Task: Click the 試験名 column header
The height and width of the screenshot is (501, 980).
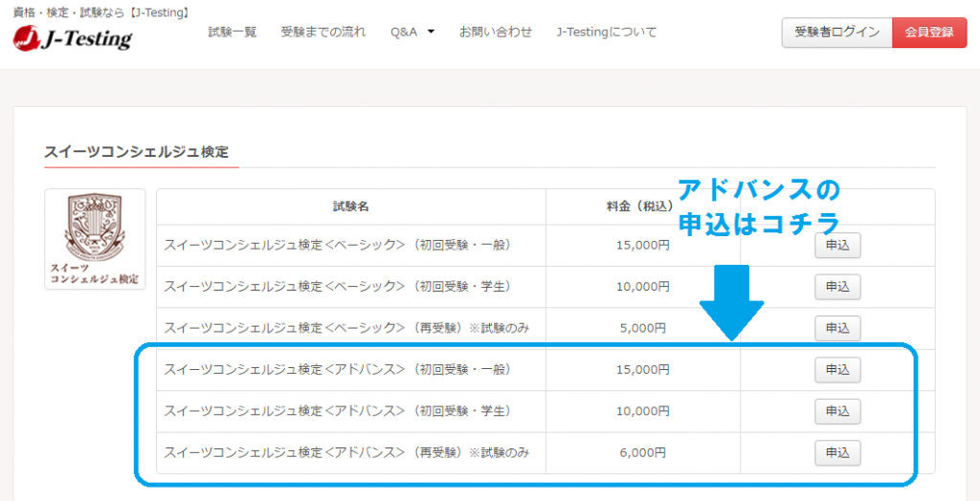Action: pos(350,207)
